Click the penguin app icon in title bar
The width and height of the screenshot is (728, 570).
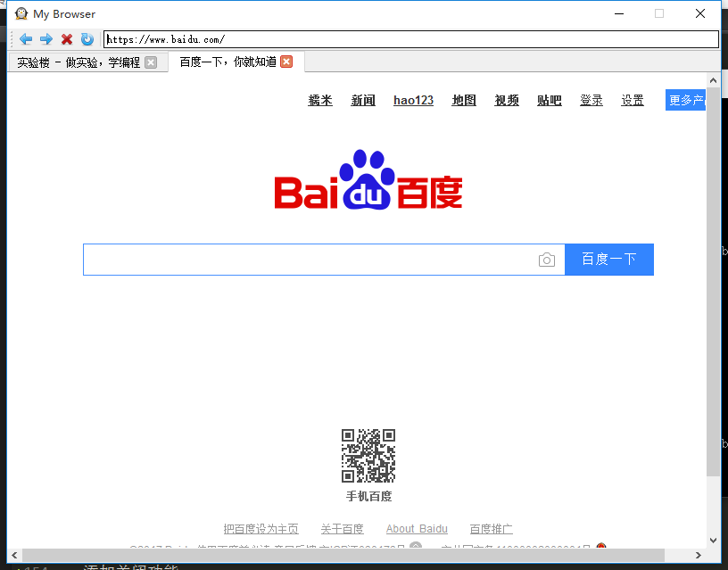pos(21,13)
